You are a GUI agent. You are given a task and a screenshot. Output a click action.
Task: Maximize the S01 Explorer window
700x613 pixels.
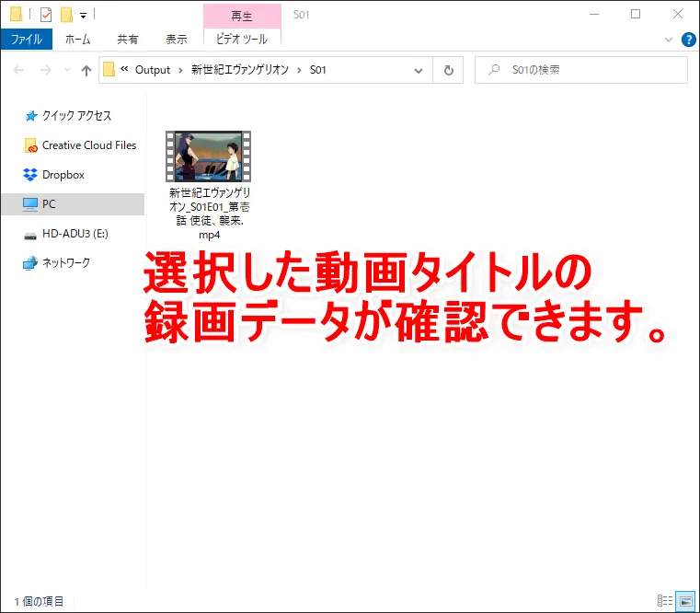click(636, 15)
